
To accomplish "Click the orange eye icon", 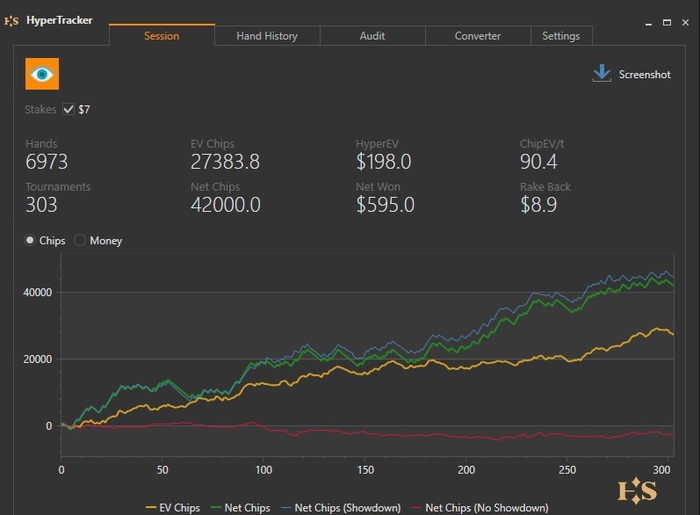I will [42, 74].
